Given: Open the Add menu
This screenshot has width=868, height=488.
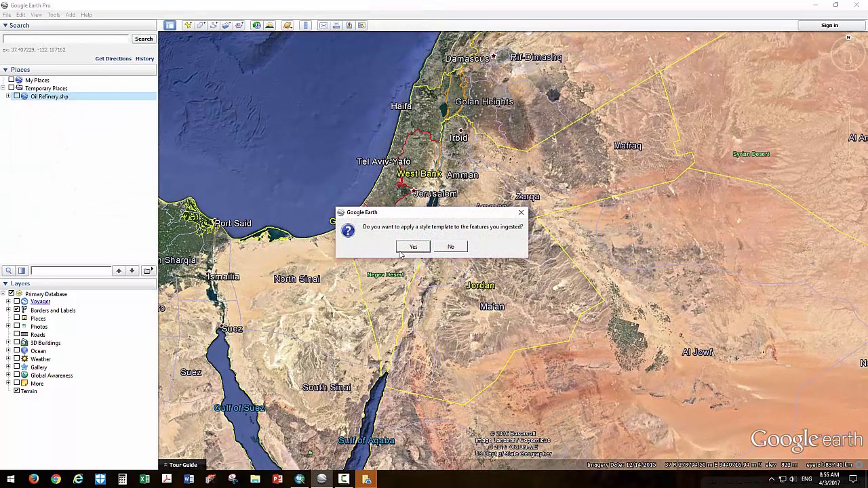Looking at the screenshot, I should pyautogui.click(x=71, y=15).
